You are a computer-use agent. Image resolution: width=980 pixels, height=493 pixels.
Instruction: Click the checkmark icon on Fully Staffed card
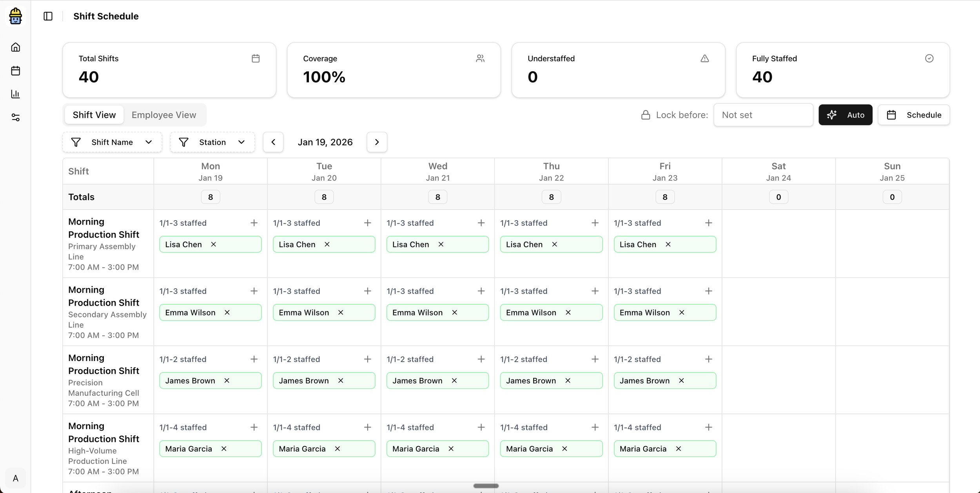coord(929,58)
